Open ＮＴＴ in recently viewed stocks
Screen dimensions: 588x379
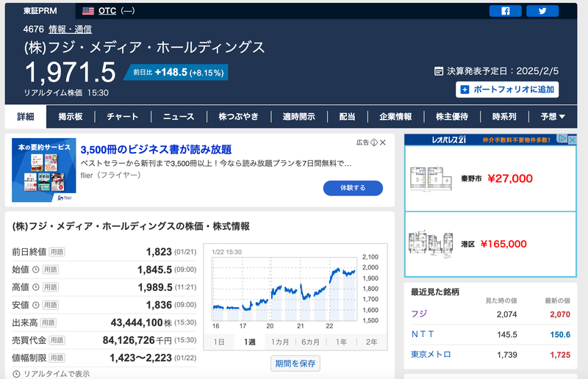422,334
